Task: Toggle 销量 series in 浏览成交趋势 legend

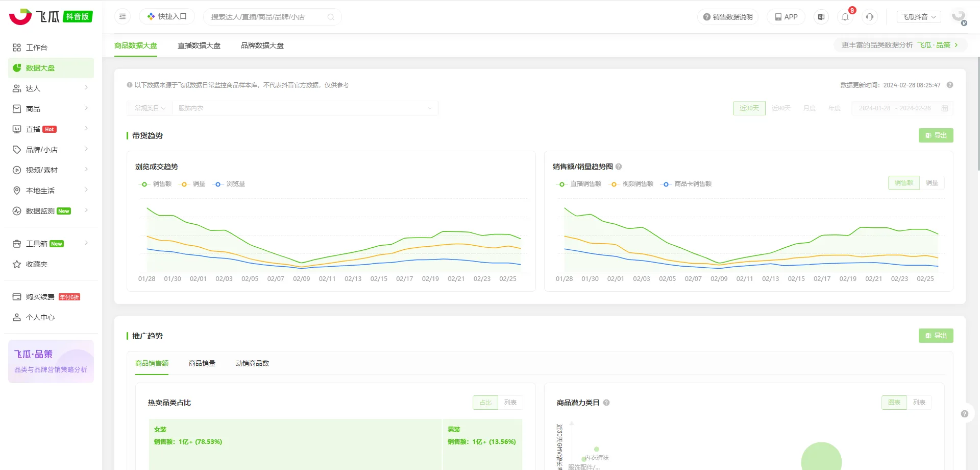Action: tap(192, 184)
